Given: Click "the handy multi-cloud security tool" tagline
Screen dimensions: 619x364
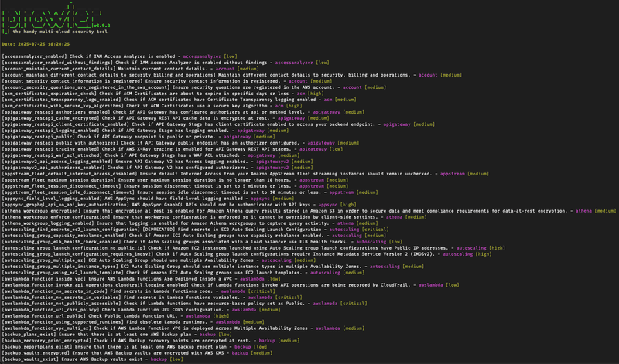Looking at the screenshot, I should pos(60,32).
